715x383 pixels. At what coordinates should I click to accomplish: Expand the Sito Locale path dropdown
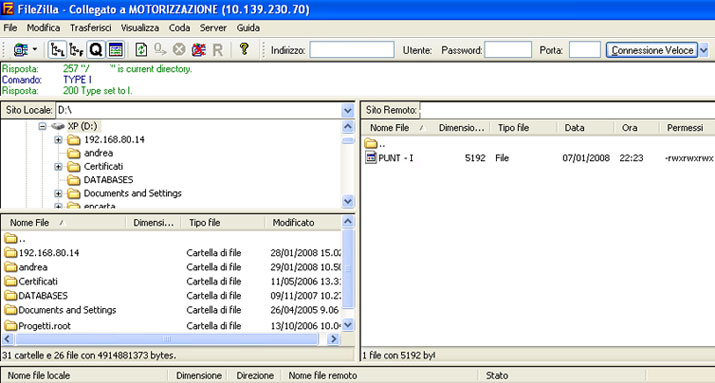coord(347,110)
